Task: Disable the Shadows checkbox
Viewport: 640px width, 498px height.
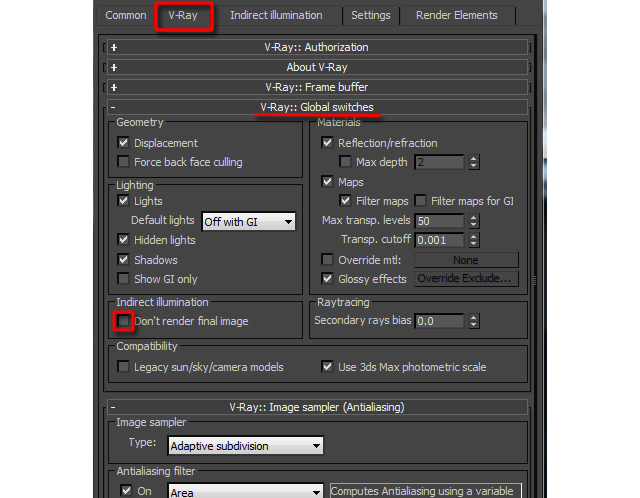Action: coord(123,260)
